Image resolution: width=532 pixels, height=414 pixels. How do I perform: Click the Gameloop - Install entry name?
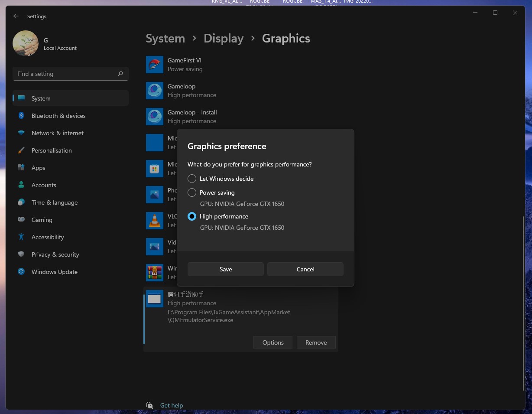point(192,112)
